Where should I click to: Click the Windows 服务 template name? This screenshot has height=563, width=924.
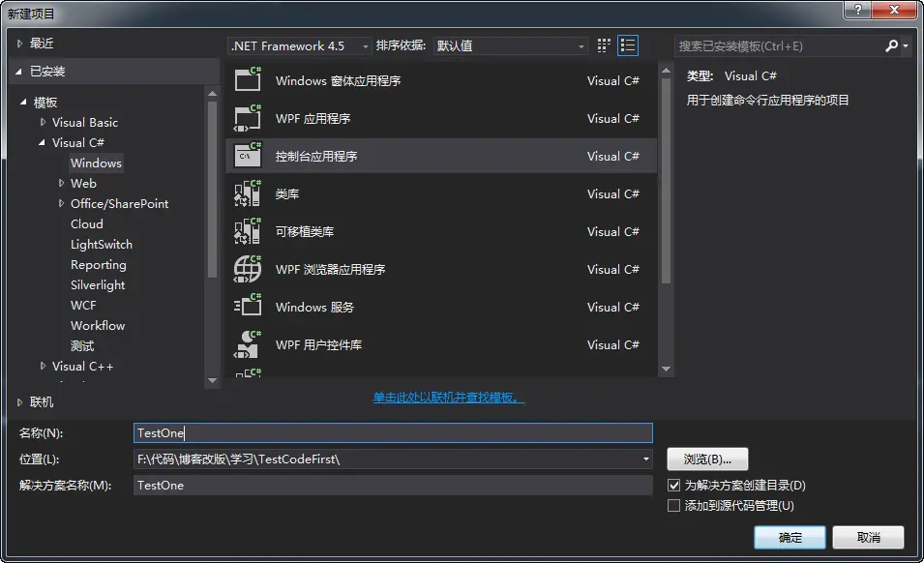314,307
